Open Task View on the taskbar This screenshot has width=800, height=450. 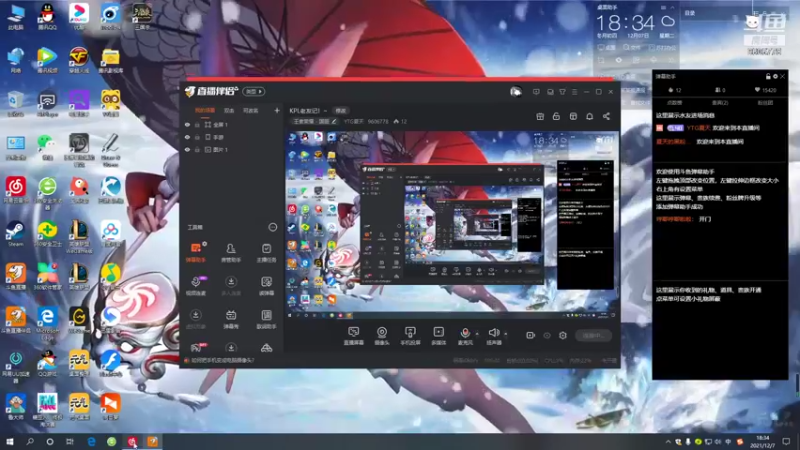70,441
